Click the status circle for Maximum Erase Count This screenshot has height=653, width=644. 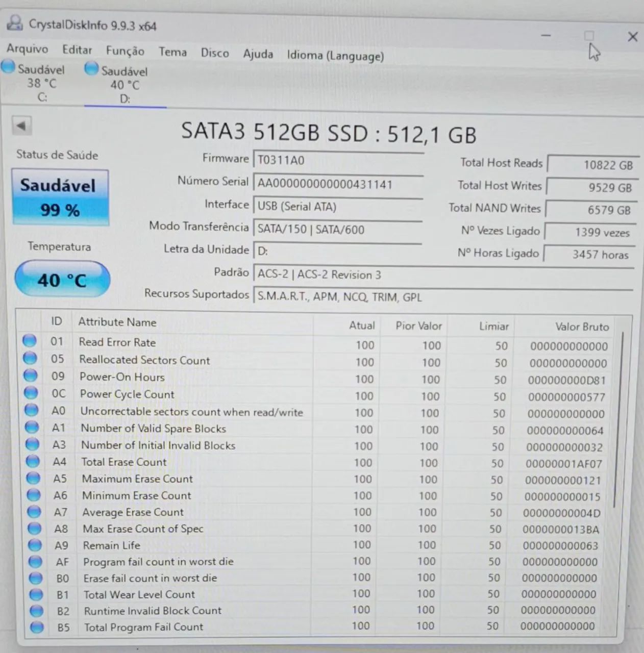click(33, 478)
